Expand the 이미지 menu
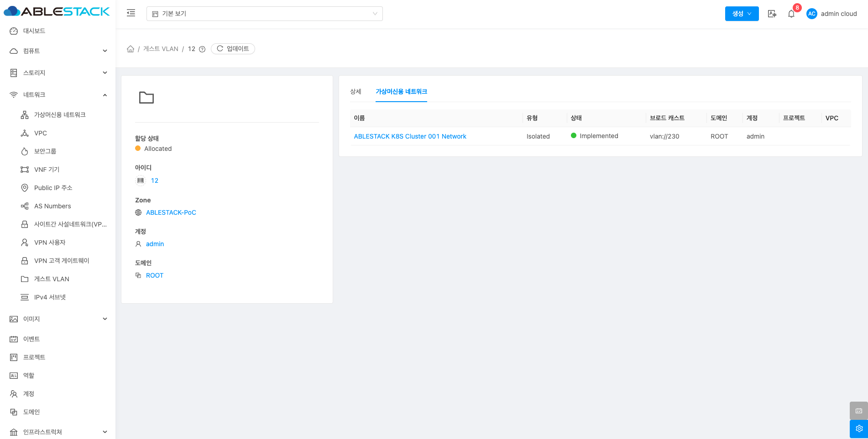The width and height of the screenshot is (868, 439). click(x=58, y=319)
